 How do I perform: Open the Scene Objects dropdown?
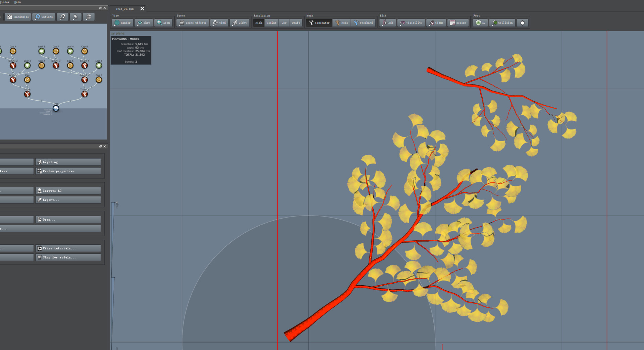click(193, 23)
